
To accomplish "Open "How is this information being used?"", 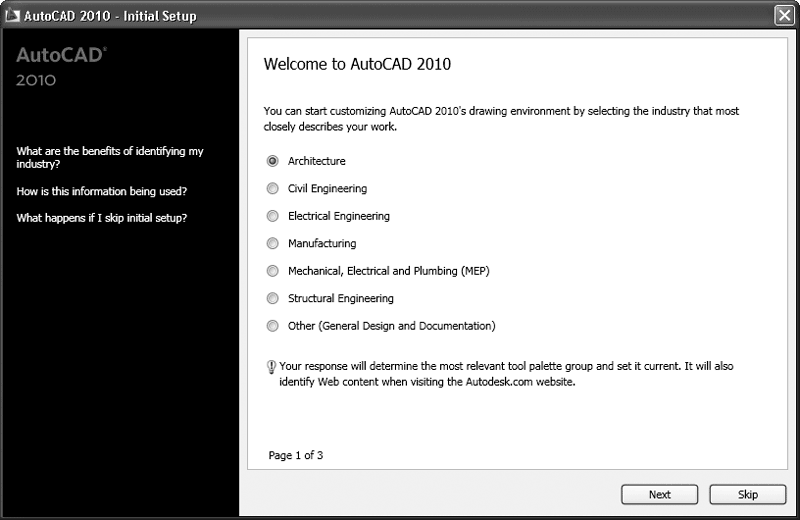I will 102,191.
